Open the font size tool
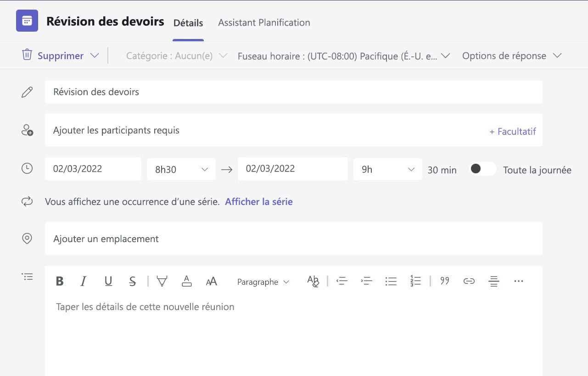Image resolution: width=588 pixels, height=376 pixels. pos(211,282)
